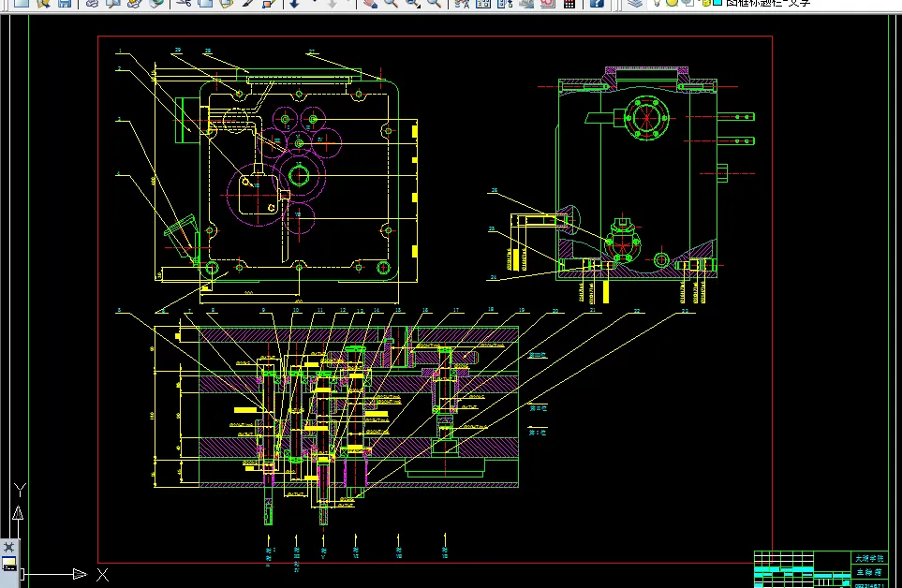Toggle layer freeze in current viewport icon
Viewport: 902px width, 588px height.
click(688, 2)
